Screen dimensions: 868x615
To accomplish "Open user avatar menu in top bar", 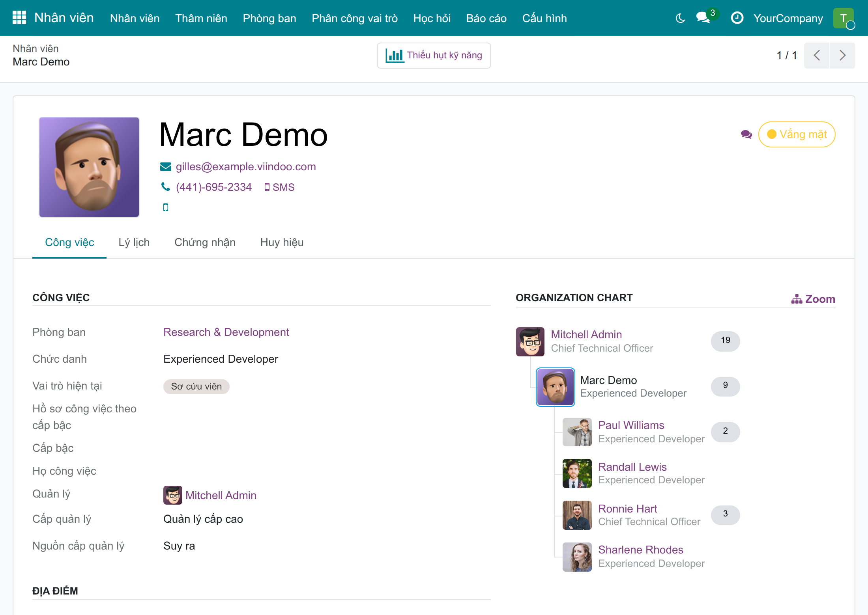I will 844,18.
